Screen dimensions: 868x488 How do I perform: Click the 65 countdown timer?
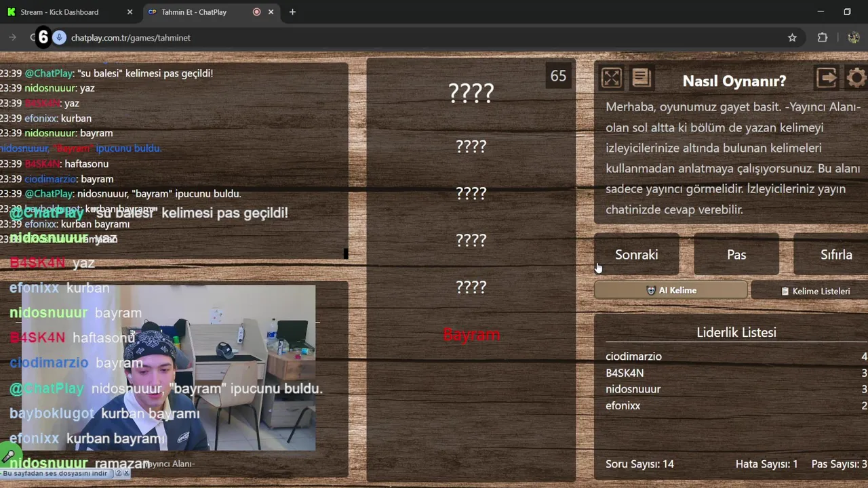pos(558,76)
